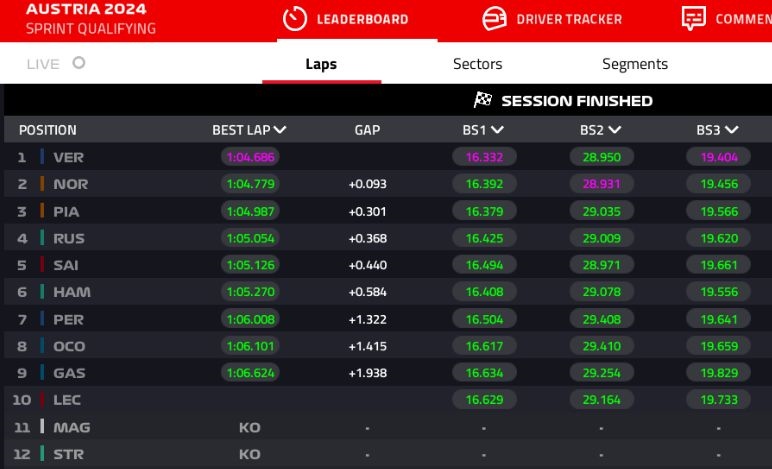Click the Driver Tracker helmet icon
Viewport: 772px width, 469px height.
coord(494,19)
